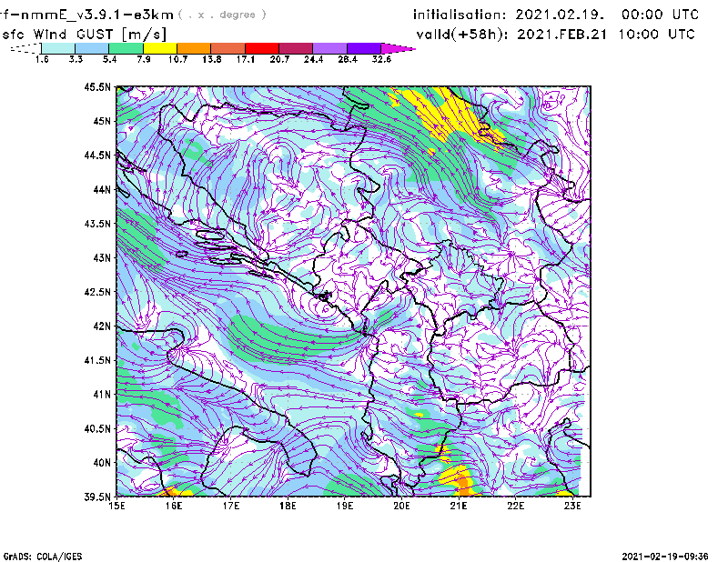Click the legend value 5.4

(109, 59)
